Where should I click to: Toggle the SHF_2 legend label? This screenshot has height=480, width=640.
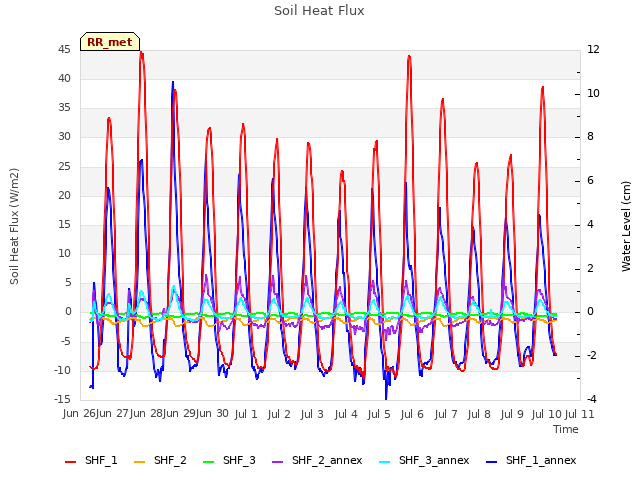170,460
